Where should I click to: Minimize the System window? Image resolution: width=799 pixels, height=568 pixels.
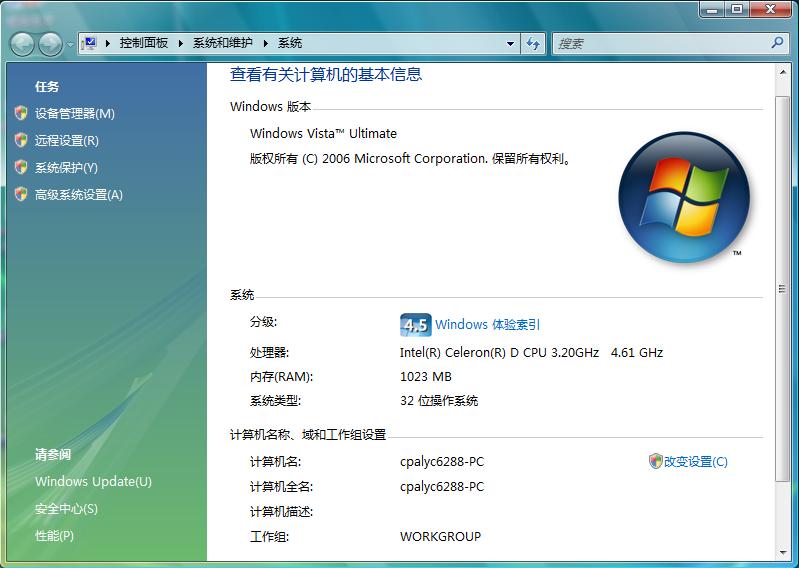point(712,9)
